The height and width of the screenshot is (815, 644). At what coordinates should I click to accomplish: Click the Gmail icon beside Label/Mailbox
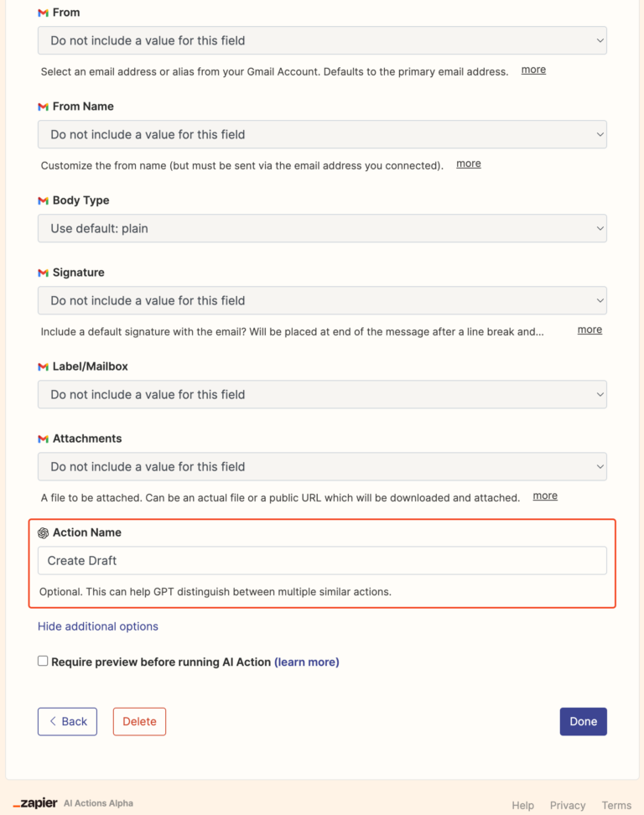44,366
